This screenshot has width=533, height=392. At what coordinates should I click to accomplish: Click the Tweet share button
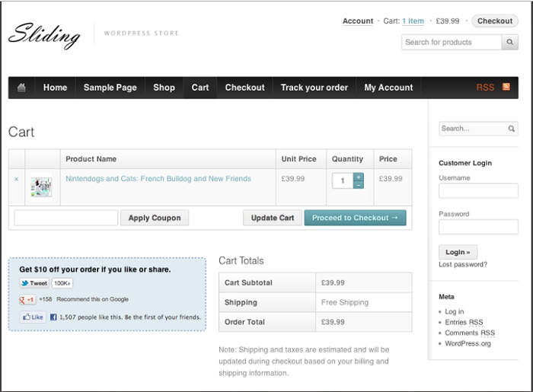click(34, 283)
